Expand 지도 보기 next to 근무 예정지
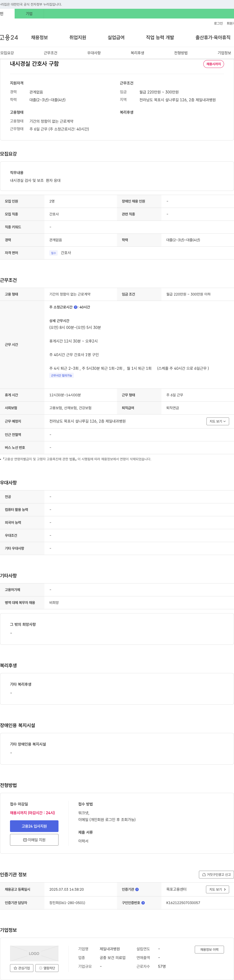 tap(218, 421)
